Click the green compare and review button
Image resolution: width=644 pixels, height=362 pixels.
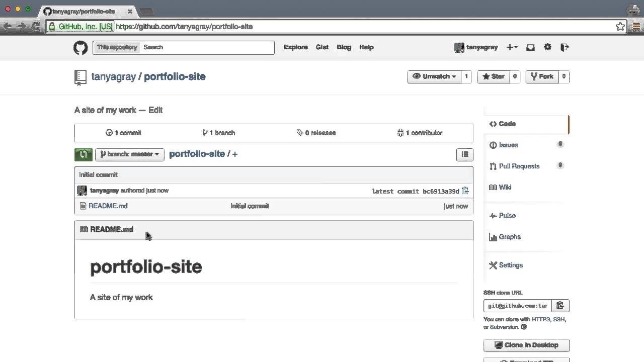click(x=84, y=154)
